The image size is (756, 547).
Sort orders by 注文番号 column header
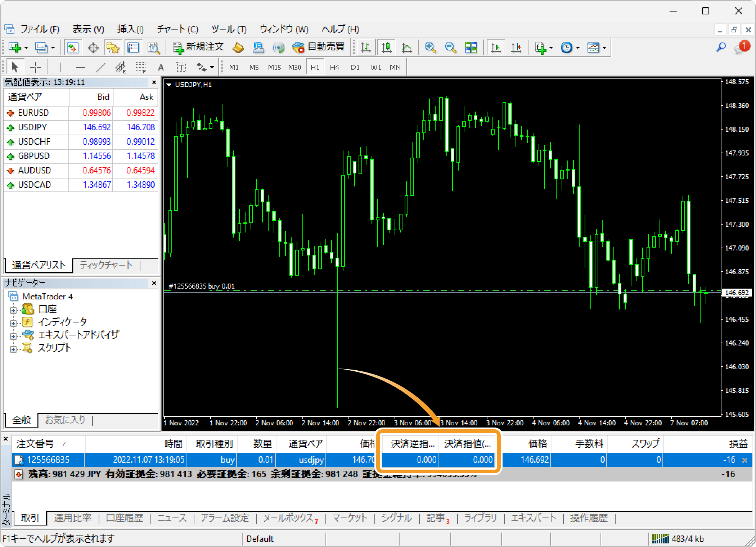(x=49, y=444)
